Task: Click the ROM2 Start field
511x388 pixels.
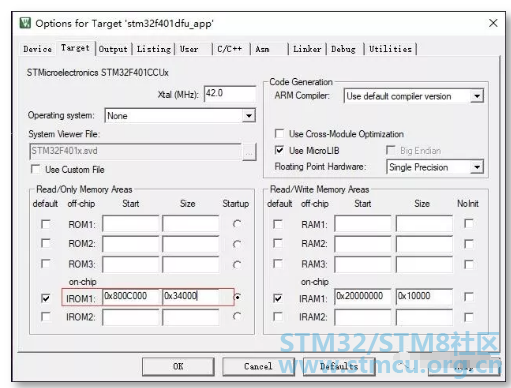Action: coord(131,244)
